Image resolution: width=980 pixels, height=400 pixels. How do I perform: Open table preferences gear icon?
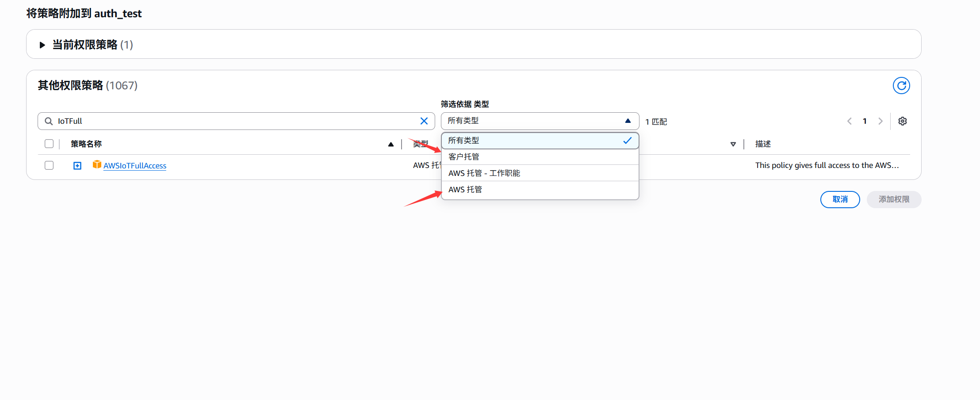point(903,121)
